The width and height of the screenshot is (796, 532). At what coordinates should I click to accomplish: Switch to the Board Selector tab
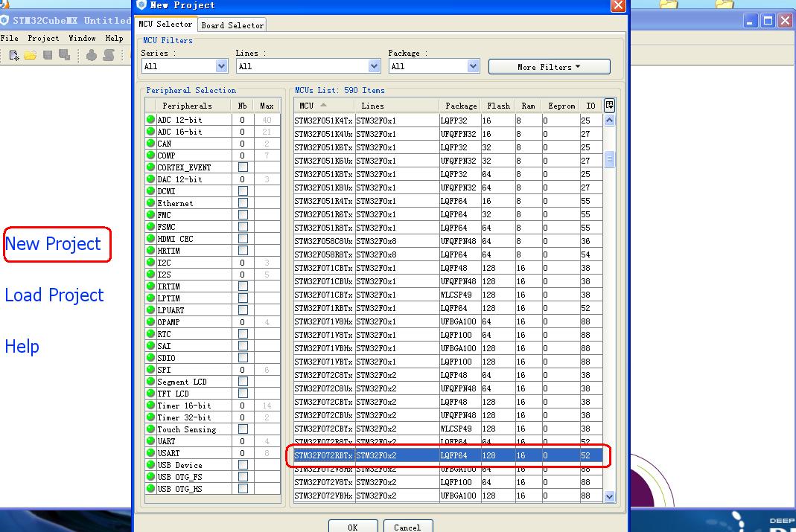click(x=232, y=25)
